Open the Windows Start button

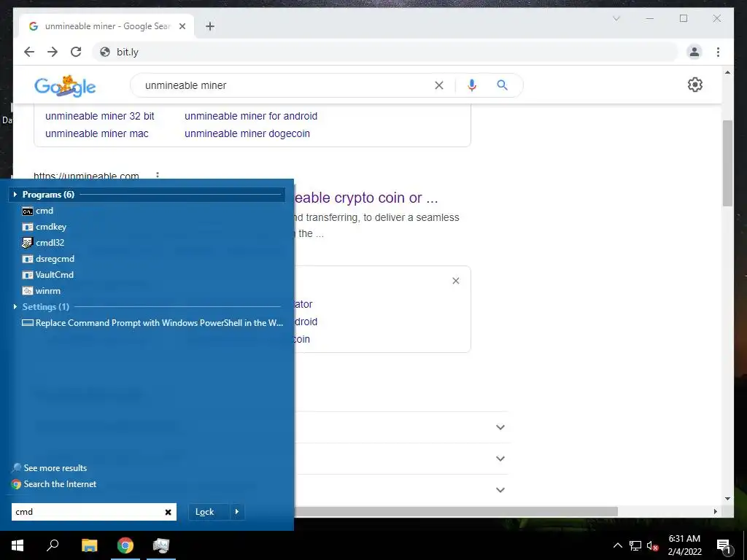tap(18, 545)
